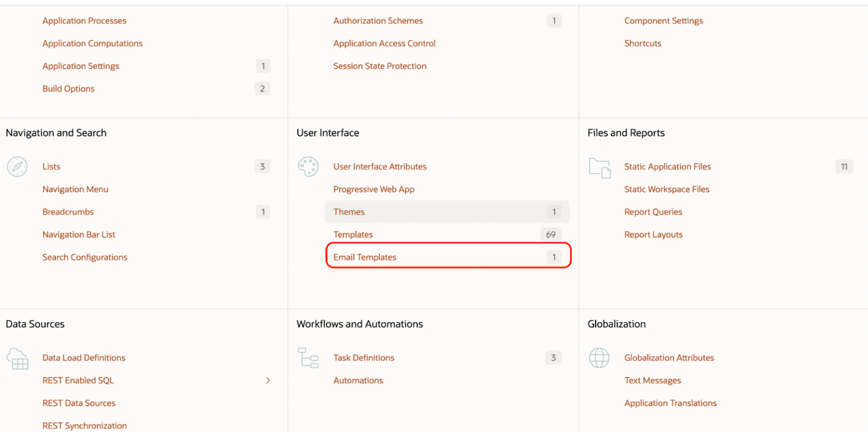Open Report Queries

653,212
